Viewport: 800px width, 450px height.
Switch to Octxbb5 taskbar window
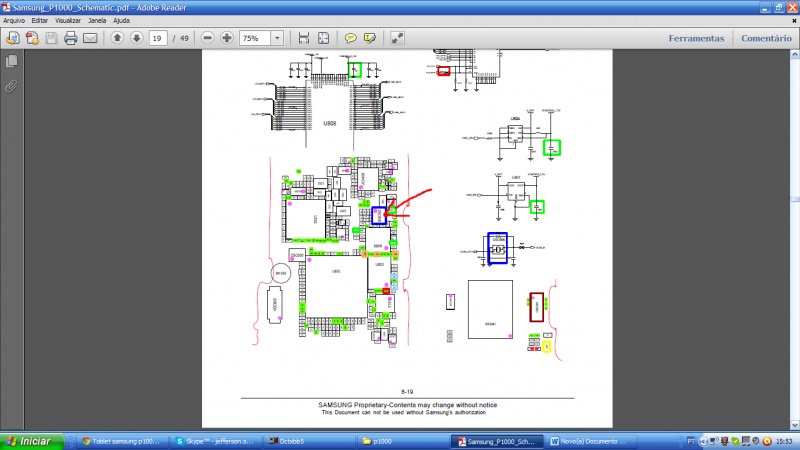pyautogui.click(x=309, y=441)
